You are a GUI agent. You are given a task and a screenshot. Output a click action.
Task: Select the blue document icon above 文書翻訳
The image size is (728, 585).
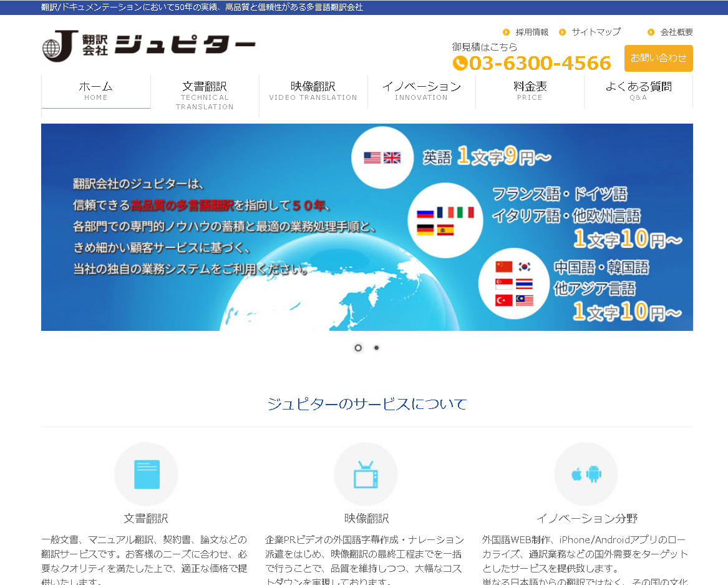point(146,474)
